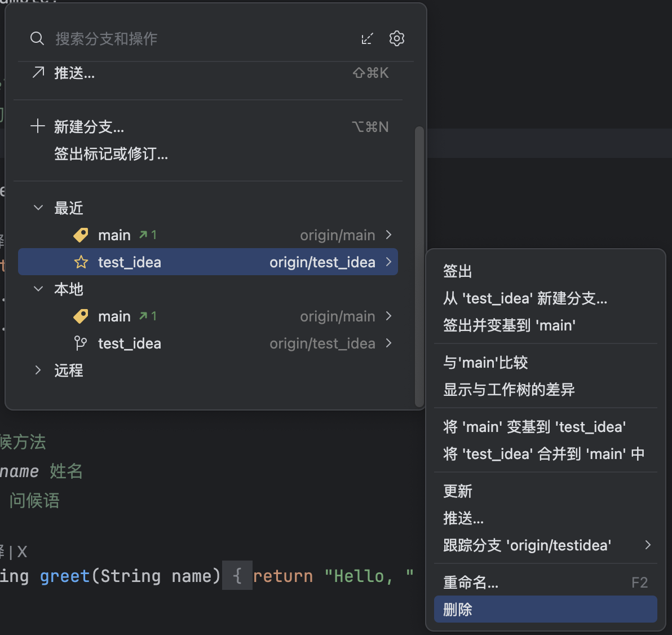Click the yellow tag icon beside recent main

tap(80, 235)
